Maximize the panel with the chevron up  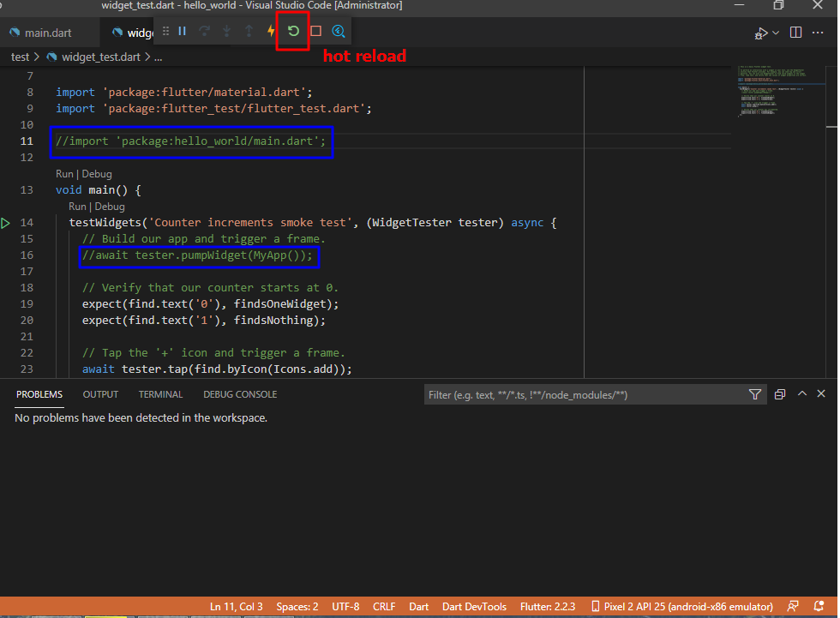(x=802, y=393)
